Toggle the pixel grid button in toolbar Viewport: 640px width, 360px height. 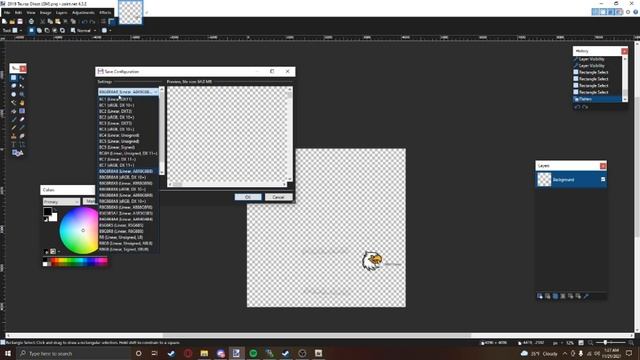[103, 21]
